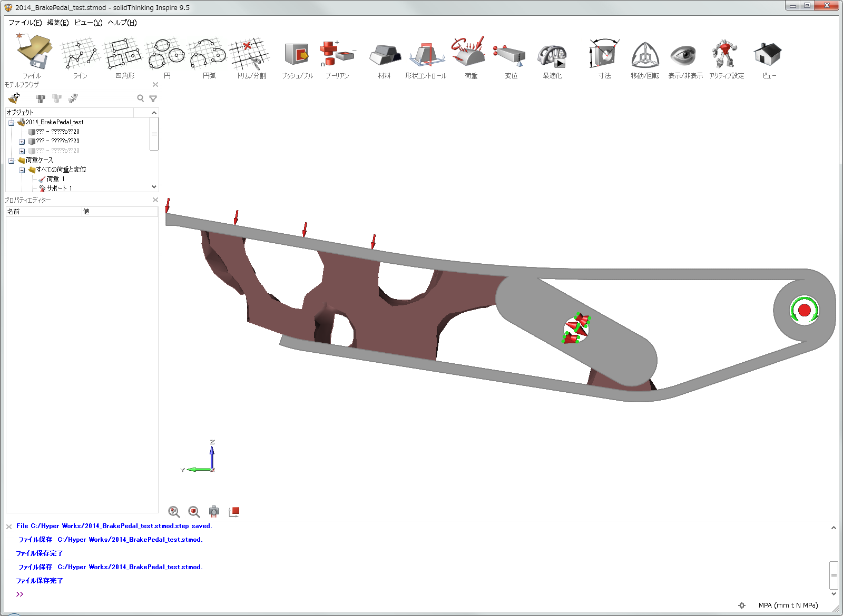Click the プッシュ/プル tool icon
Image resolution: width=843 pixels, height=616 pixels.
point(297,54)
